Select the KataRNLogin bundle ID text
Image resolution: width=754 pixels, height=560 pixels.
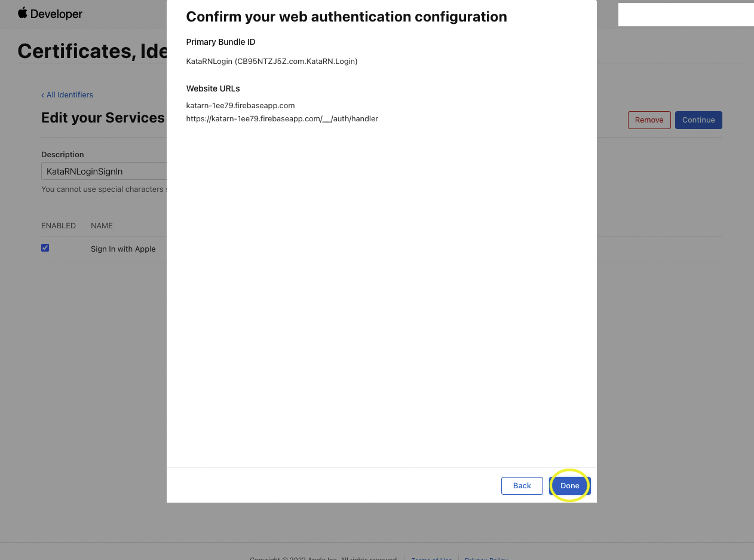point(272,62)
